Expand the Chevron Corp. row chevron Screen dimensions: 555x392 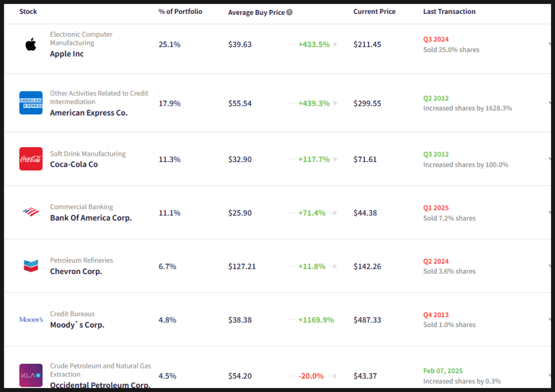coord(550,266)
